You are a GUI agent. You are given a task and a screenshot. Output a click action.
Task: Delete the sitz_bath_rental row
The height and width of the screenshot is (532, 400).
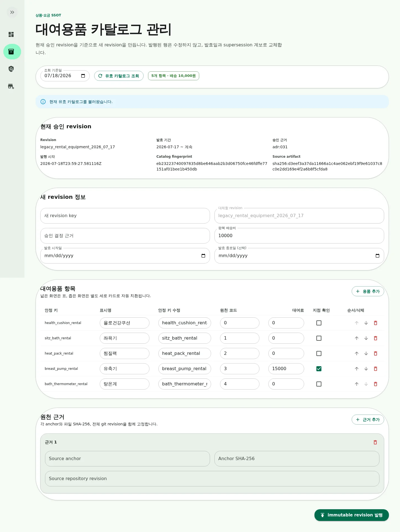pyautogui.click(x=376, y=338)
